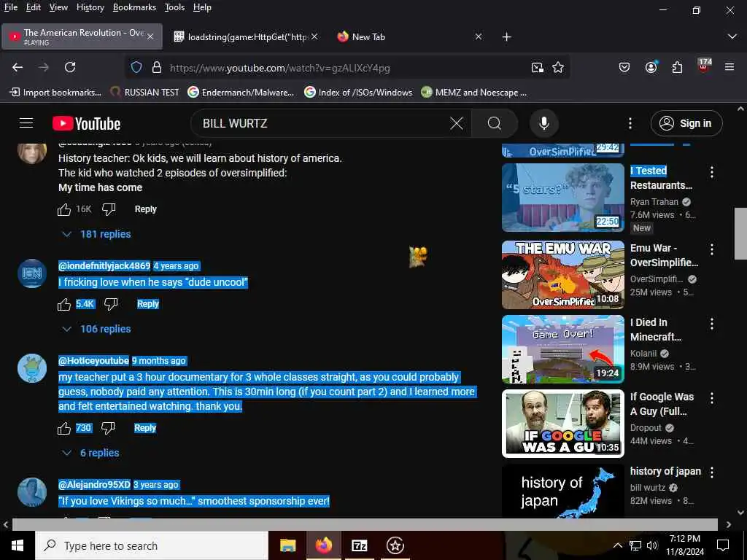The height and width of the screenshot is (560, 747).
Task: Like the 'dude uncool' comment
Action: pos(64,304)
